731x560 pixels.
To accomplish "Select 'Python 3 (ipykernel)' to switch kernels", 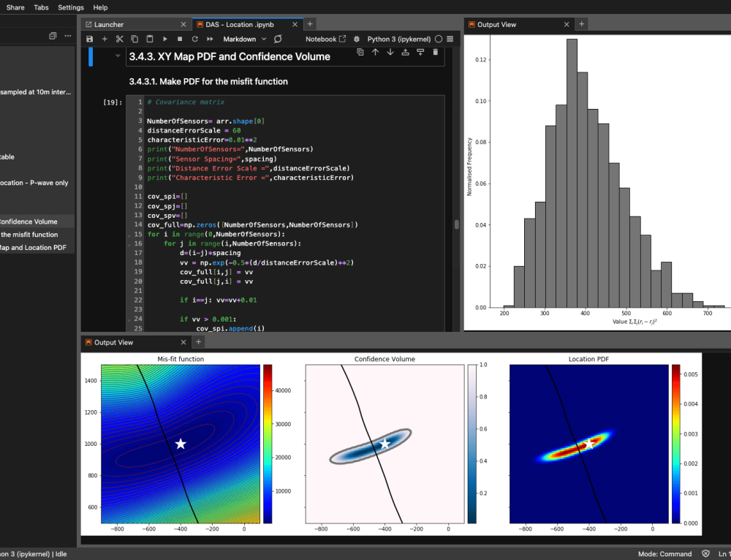I will click(x=399, y=39).
